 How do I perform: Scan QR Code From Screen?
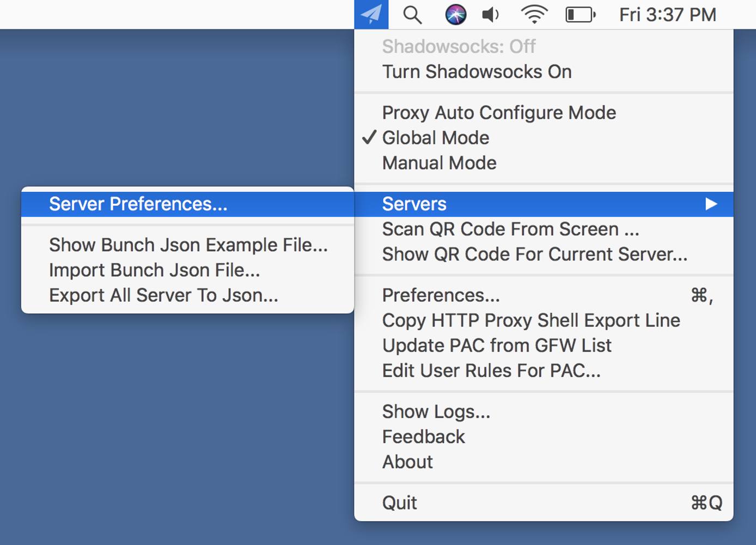510,229
